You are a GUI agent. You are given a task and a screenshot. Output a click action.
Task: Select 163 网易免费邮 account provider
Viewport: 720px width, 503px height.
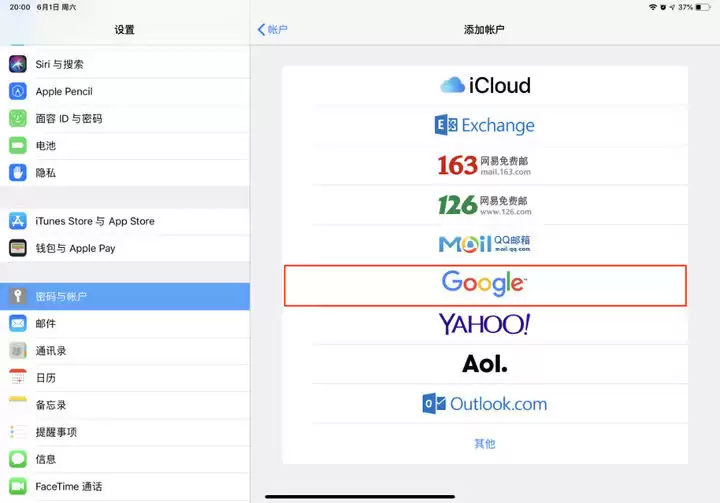pos(485,165)
